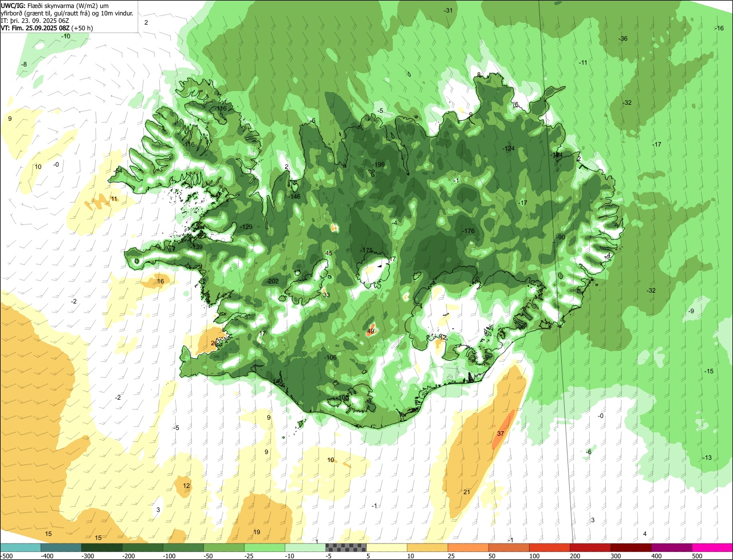Click the '19' value on the map
Image resolution: width=733 pixels, height=560 pixels.
coord(257,532)
